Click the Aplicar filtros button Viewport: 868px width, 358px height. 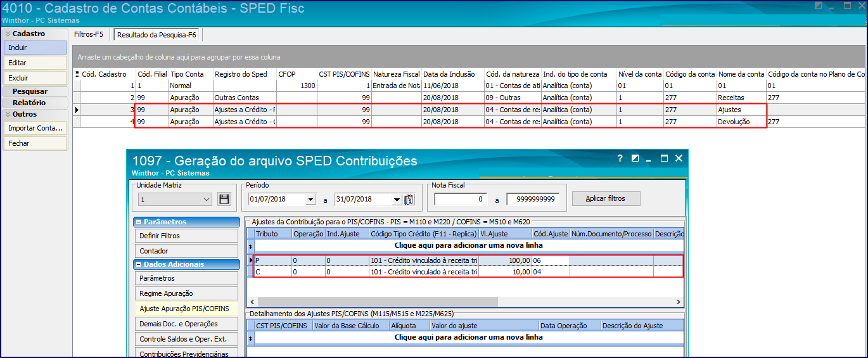point(605,198)
